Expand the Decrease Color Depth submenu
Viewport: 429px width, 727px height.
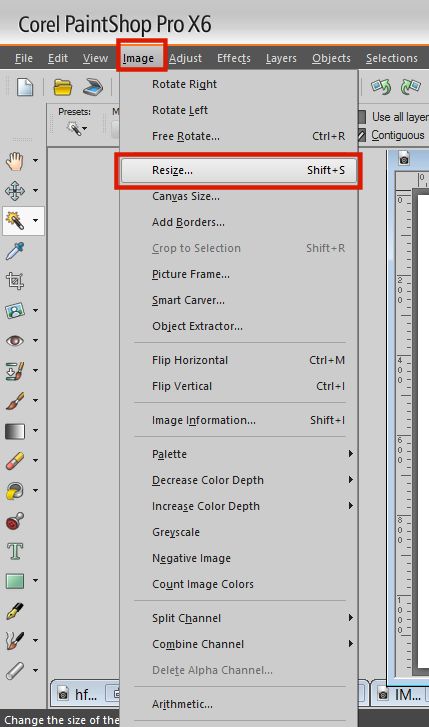click(239, 480)
